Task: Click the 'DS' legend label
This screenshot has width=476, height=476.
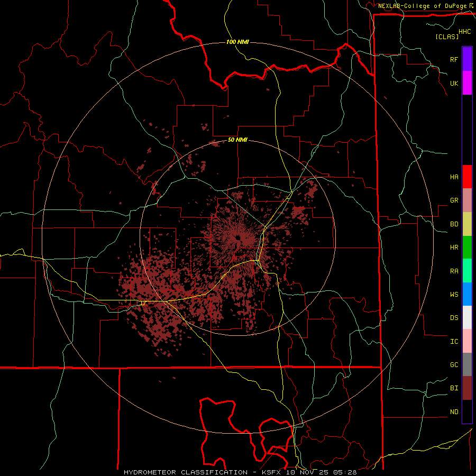Action: tap(454, 318)
